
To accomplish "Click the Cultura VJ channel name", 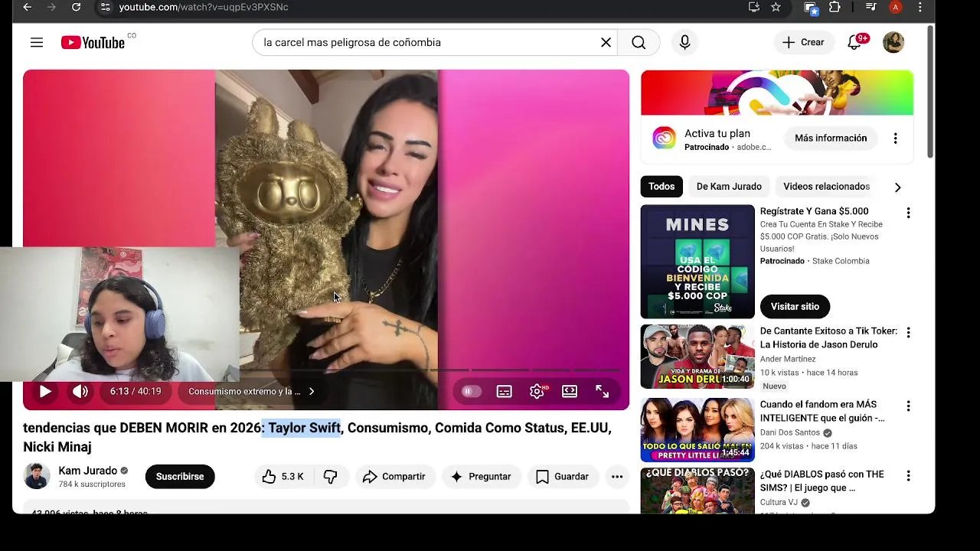I will 779,503.
